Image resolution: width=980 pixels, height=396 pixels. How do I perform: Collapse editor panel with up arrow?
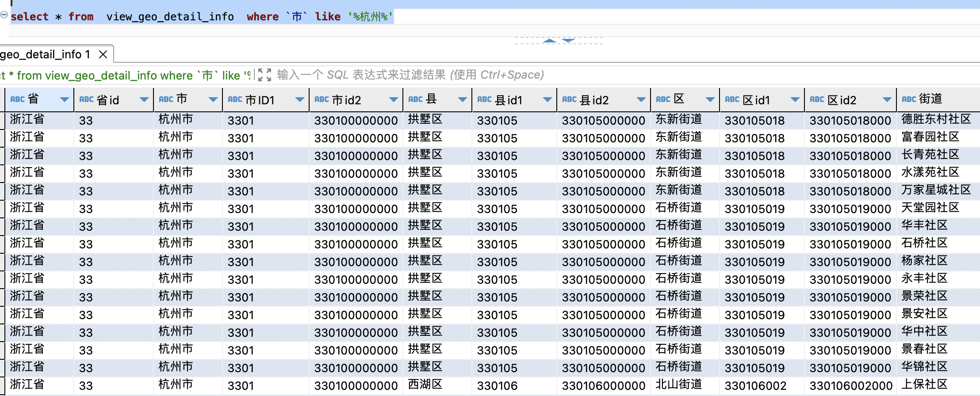click(549, 40)
